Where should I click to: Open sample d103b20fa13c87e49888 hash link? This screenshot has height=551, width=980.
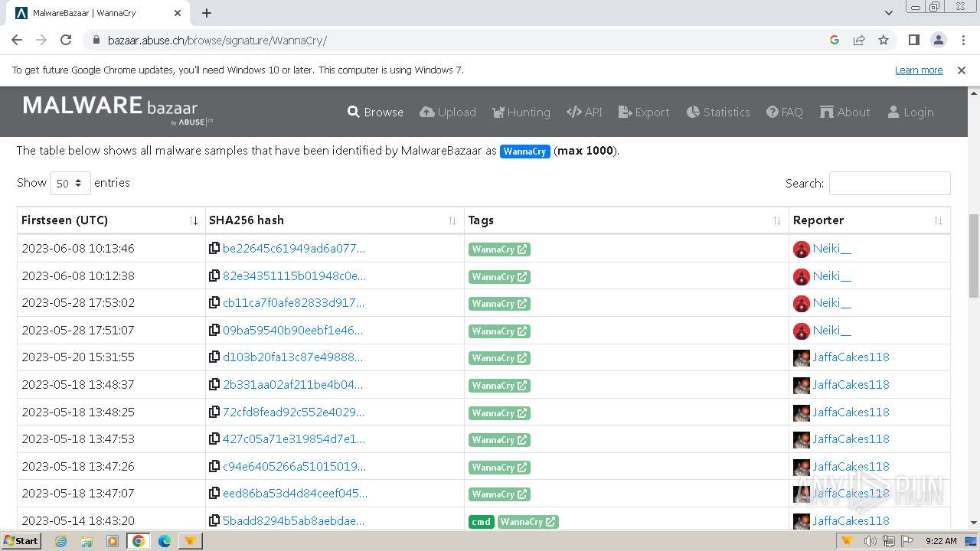(x=292, y=357)
